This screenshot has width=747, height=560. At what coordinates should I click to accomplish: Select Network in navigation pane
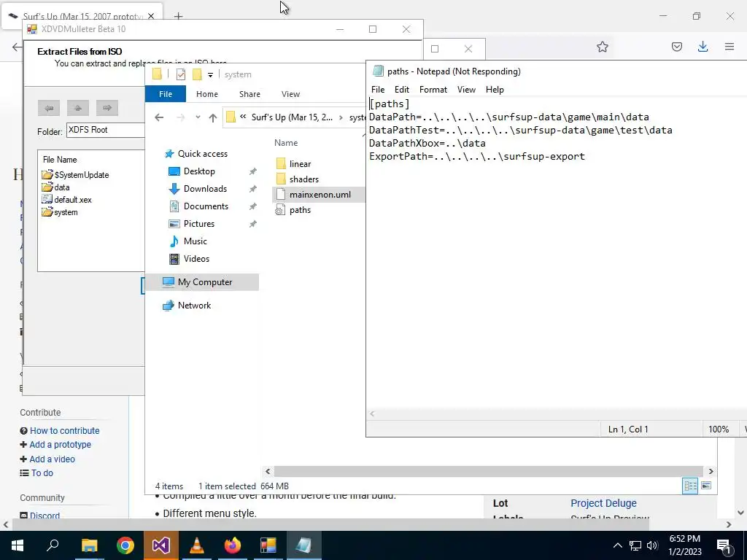pos(194,306)
